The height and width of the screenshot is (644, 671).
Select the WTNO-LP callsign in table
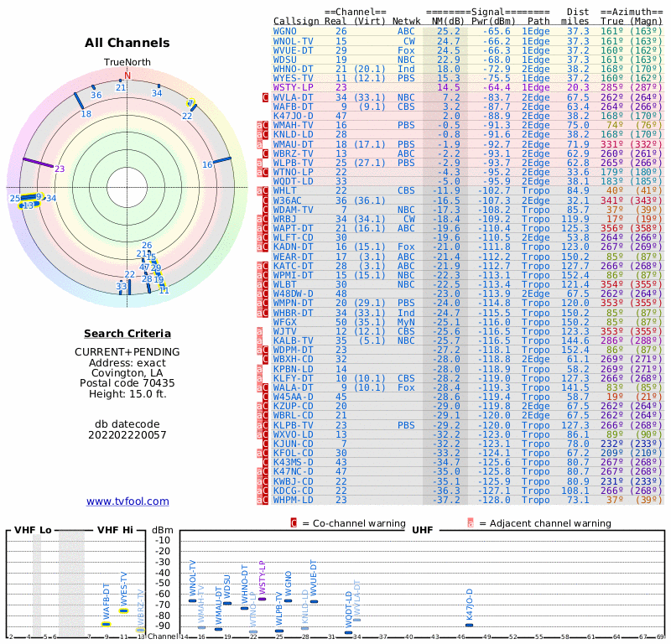293,173
